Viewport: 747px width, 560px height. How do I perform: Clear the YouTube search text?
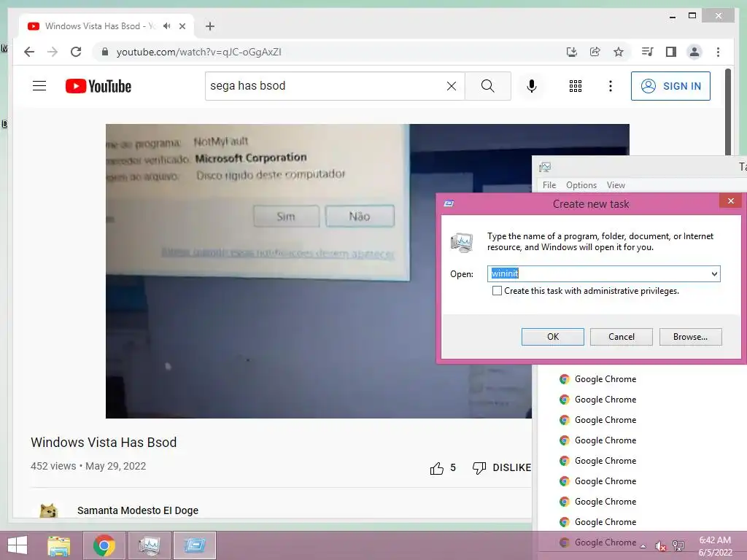click(451, 86)
